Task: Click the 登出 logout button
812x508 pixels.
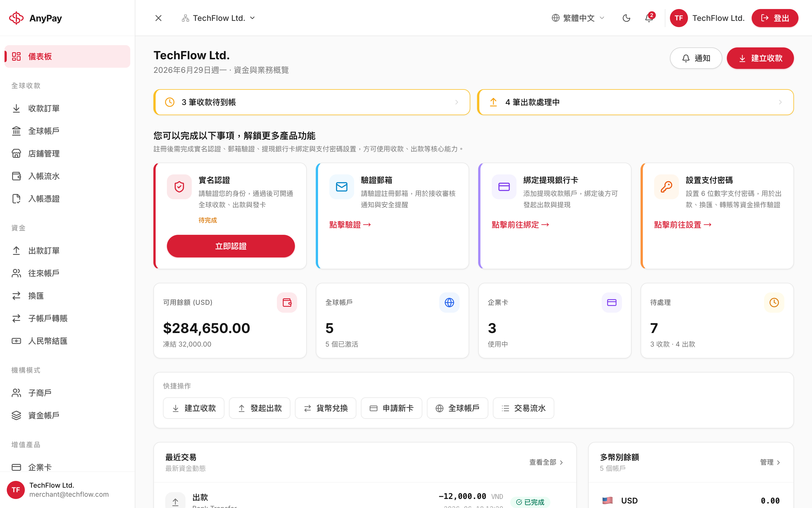Action: (x=775, y=18)
